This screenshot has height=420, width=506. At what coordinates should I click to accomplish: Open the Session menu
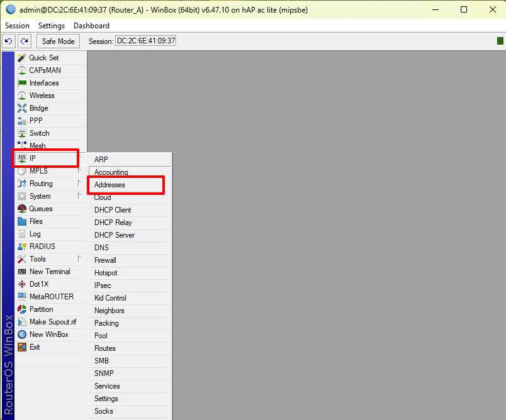click(x=17, y=26)
